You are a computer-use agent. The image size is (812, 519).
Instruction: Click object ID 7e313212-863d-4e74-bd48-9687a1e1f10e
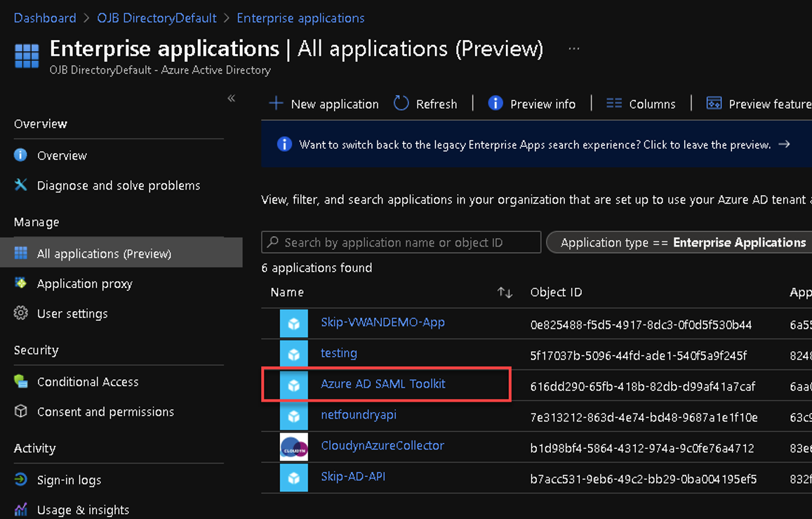(644, 417)
